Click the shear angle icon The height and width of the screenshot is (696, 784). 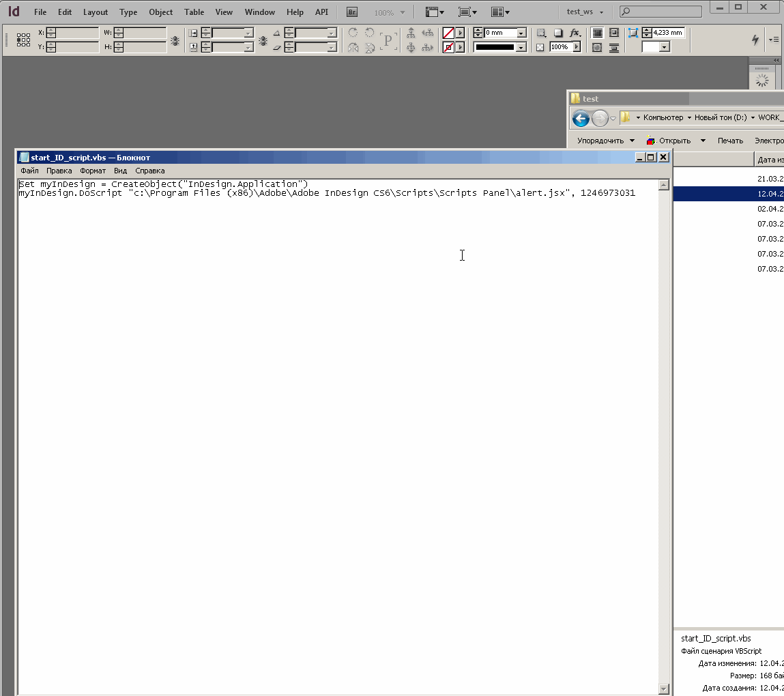[276, 48]
